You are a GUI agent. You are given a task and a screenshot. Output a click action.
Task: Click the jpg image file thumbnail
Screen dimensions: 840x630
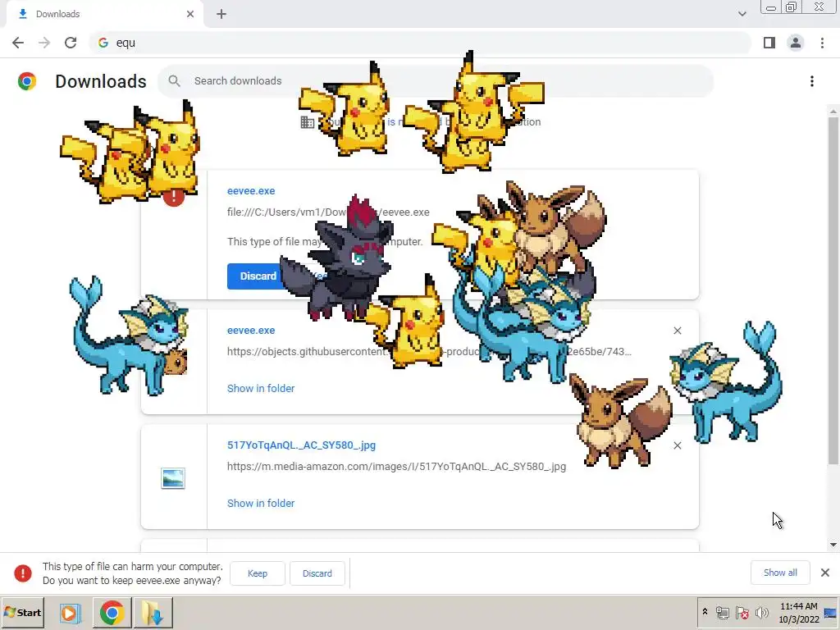pos(173,478)
